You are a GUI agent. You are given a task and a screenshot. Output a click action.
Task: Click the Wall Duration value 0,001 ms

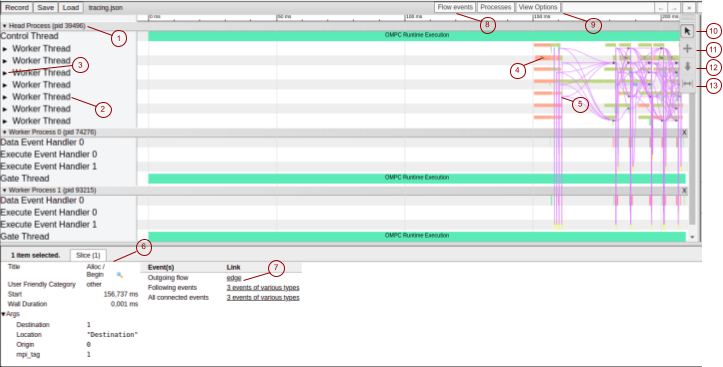pyautogui.click(x=124, y=304)
